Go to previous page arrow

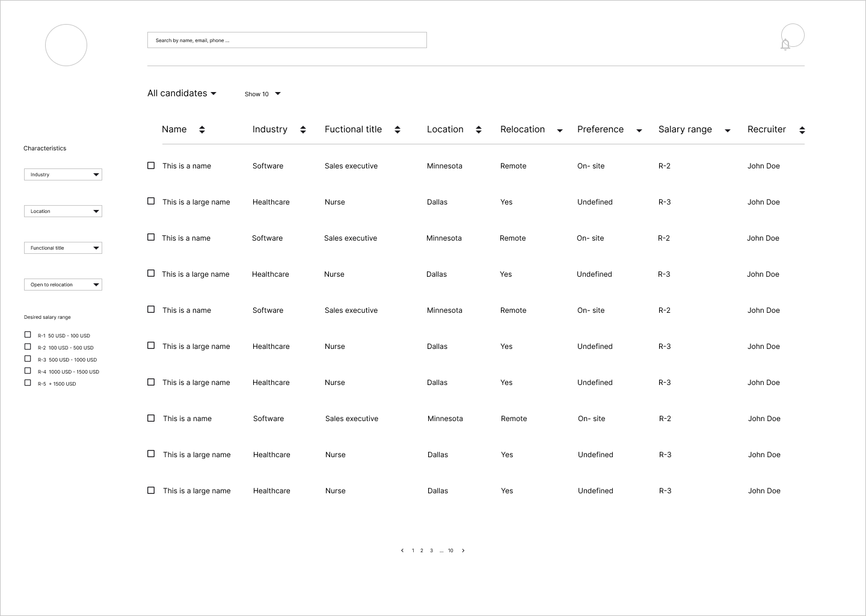[x=402, y=550]
